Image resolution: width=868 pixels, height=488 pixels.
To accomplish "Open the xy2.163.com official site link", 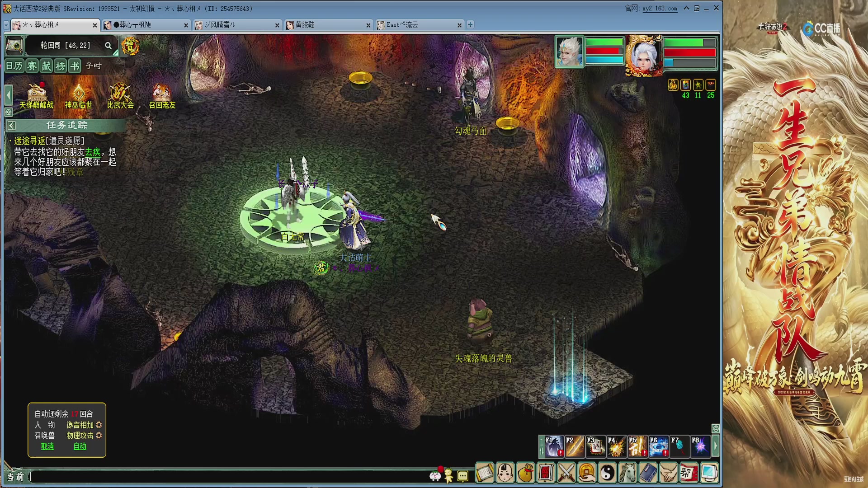I will tap(660, 9).
